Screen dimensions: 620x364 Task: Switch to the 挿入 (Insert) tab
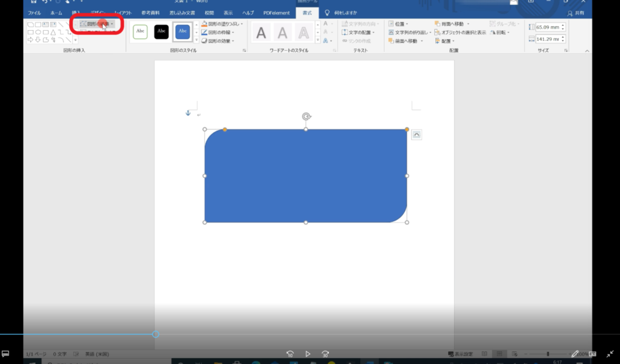point(76,13)
